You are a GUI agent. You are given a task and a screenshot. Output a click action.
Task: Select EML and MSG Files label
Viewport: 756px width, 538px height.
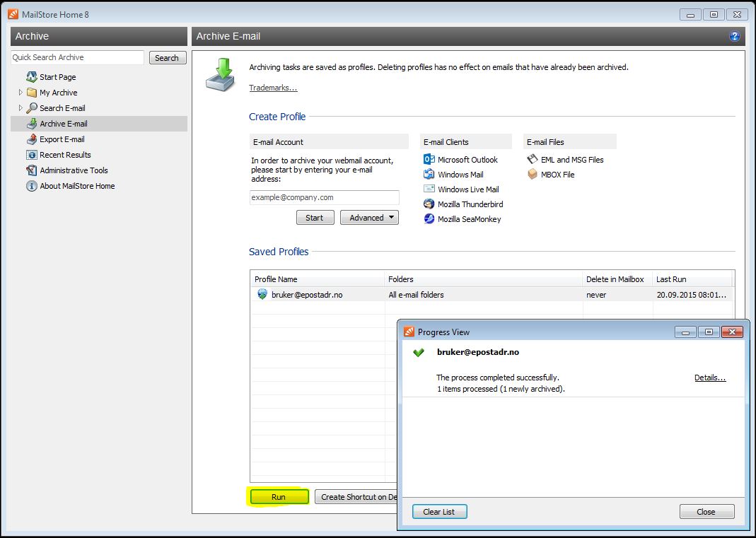(x=572, y=160)
